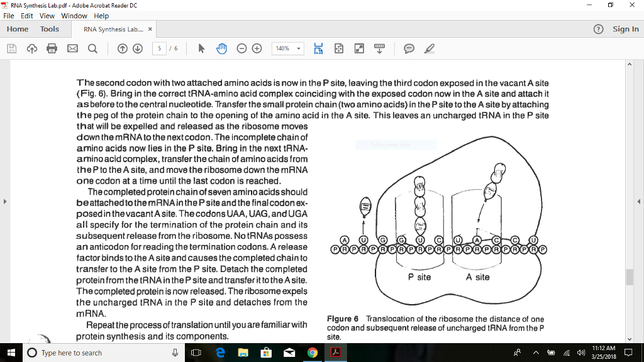Toggle fit page width view
The height and width of the screenshot is (362, 644).
(319, 48)
